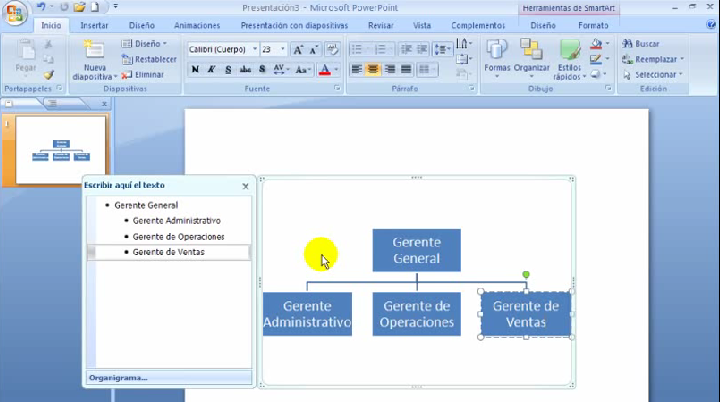Open the Calibri (Cuerpo) font dropdown

[x=254, y=49]
